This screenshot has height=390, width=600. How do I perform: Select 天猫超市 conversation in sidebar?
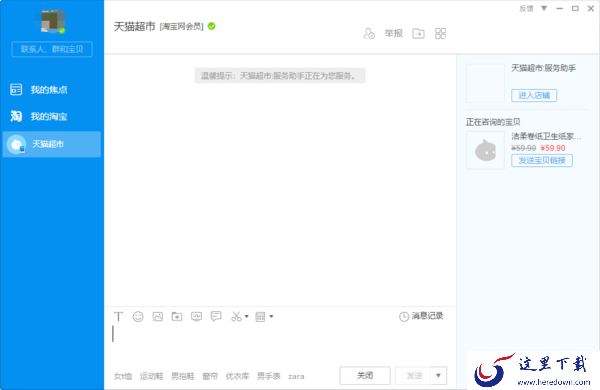(x=52, y=144)
